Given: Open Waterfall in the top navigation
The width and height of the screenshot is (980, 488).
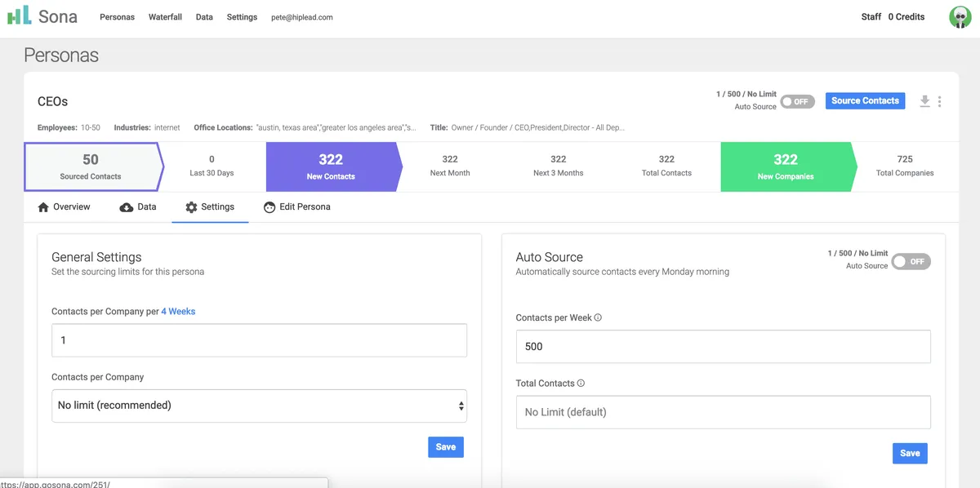Looking at the screenshot, I should click(165, 17).
